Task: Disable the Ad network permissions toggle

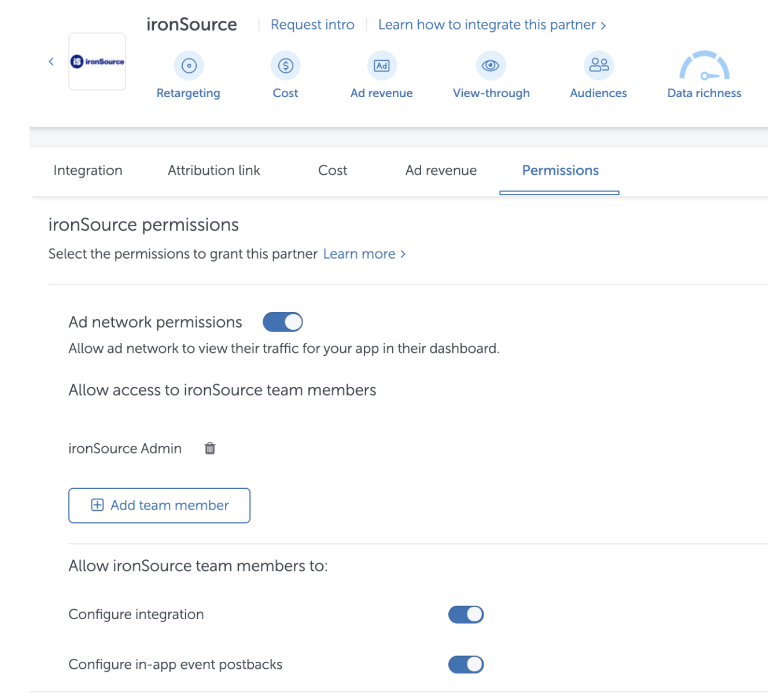Action: click(283, 322)
